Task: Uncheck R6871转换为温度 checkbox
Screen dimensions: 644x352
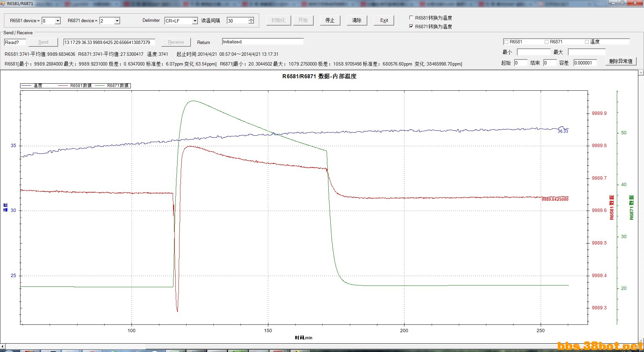Action: tap(411, 27)
